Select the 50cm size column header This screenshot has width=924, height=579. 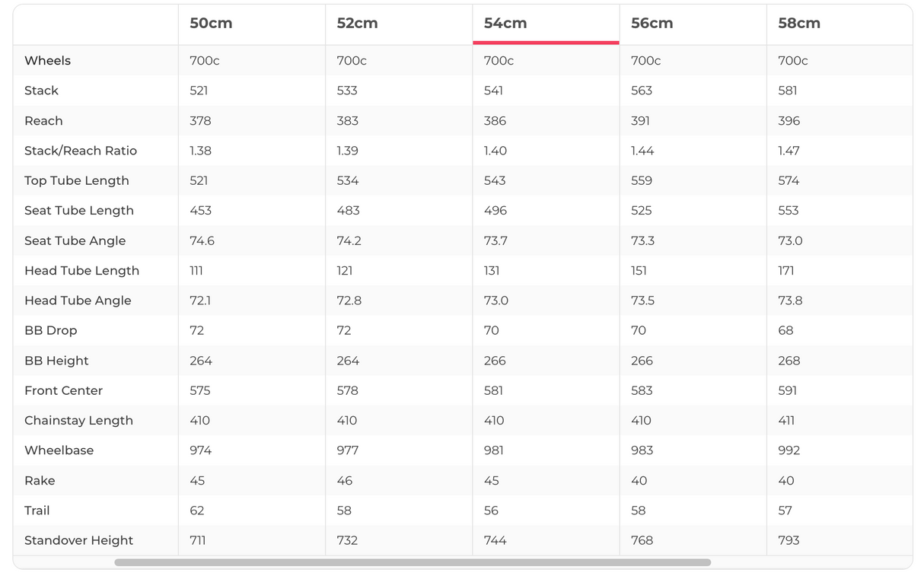(211, 24)
